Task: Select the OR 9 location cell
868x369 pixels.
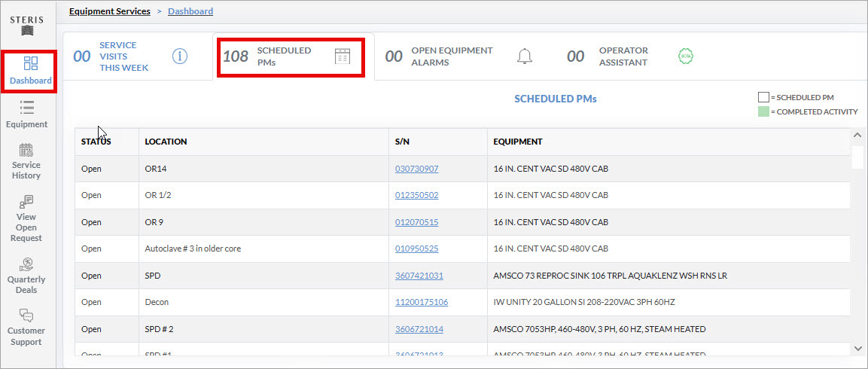Action: click(x=263, y=222)
